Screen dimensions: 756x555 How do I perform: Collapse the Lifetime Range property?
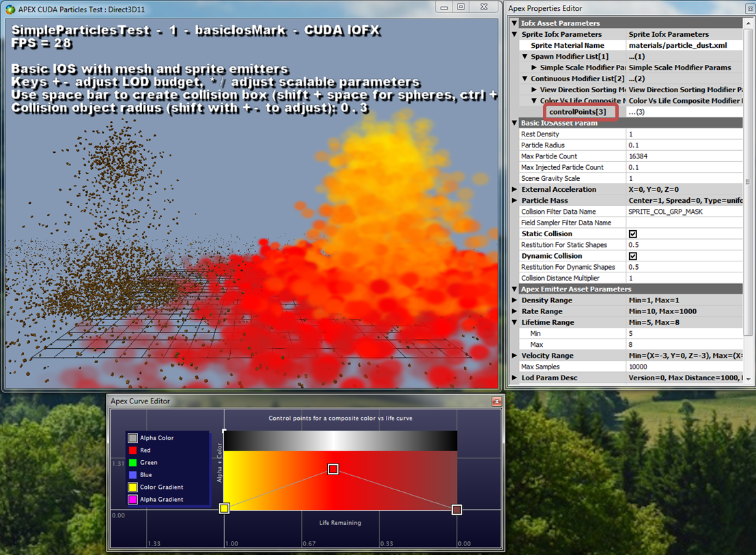tap(514, 322)
